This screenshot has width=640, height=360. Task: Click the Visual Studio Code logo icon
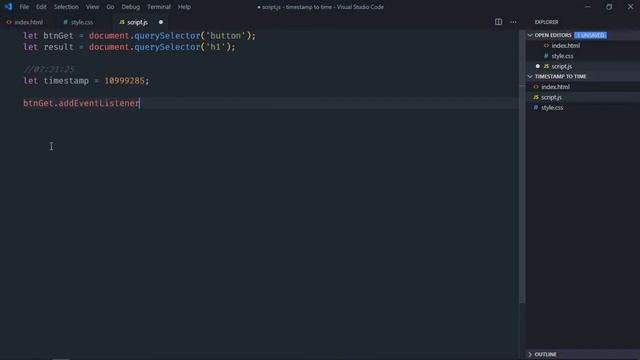pyautogui.click(x=8, y=7)
